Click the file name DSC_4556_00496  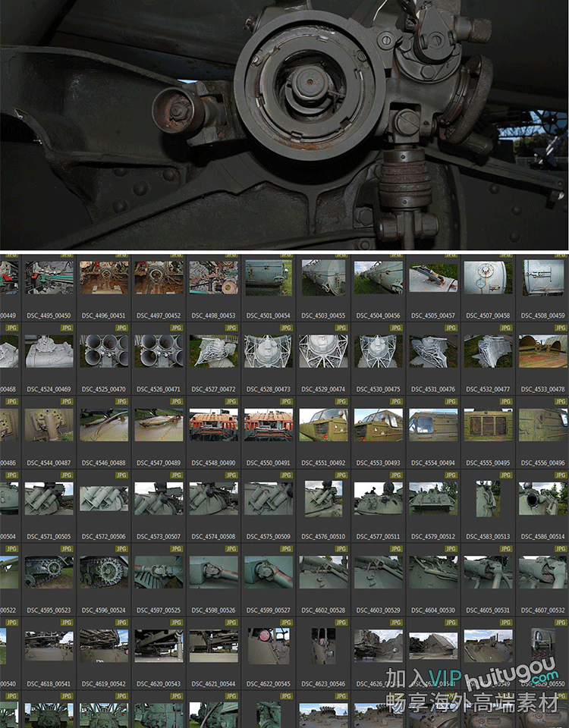[542, 463]
